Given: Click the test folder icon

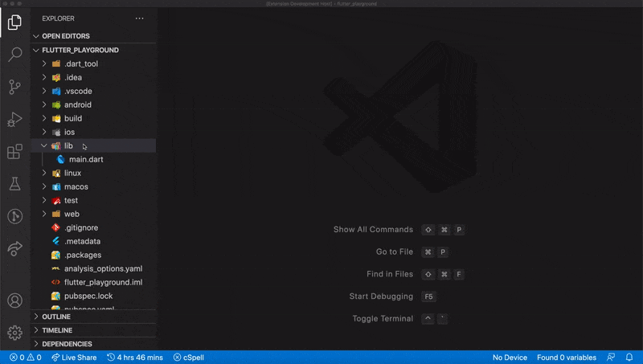Looking at the screenshot, I should [56, 200].
